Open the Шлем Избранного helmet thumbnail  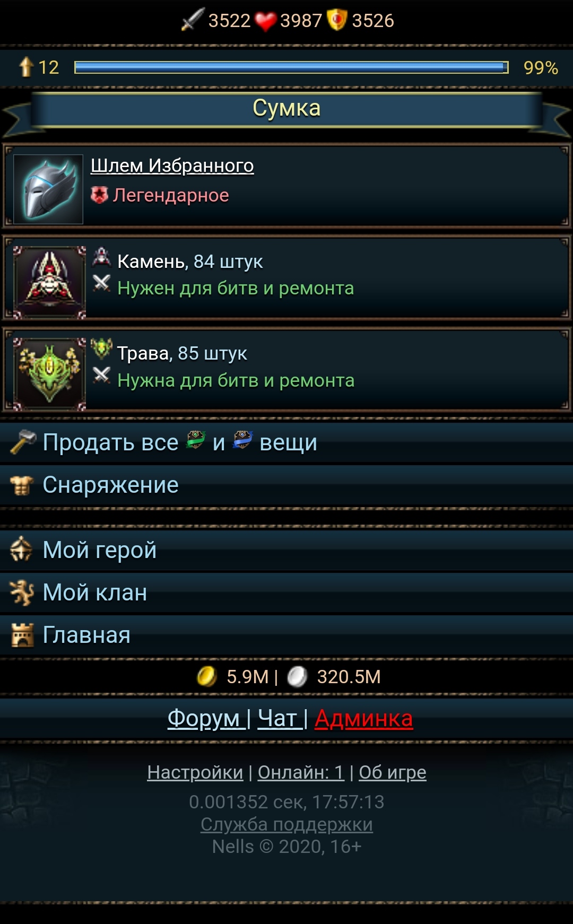point(48,189)
